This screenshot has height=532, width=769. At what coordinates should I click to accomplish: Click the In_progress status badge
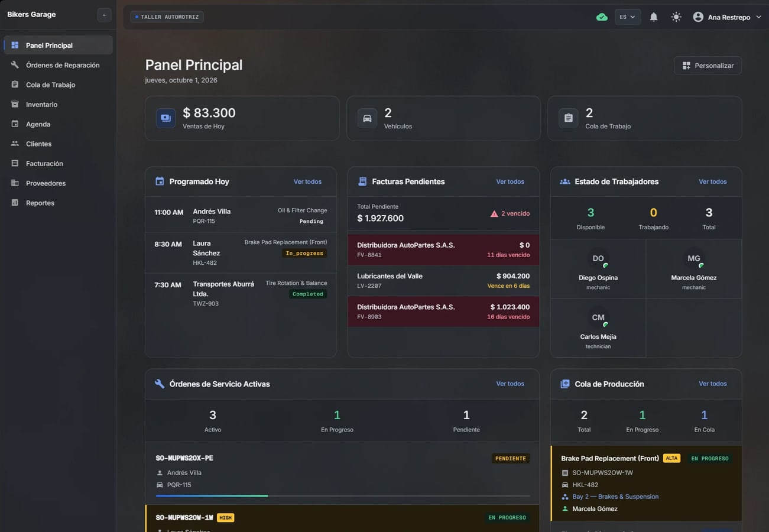(x=304, y=253)
